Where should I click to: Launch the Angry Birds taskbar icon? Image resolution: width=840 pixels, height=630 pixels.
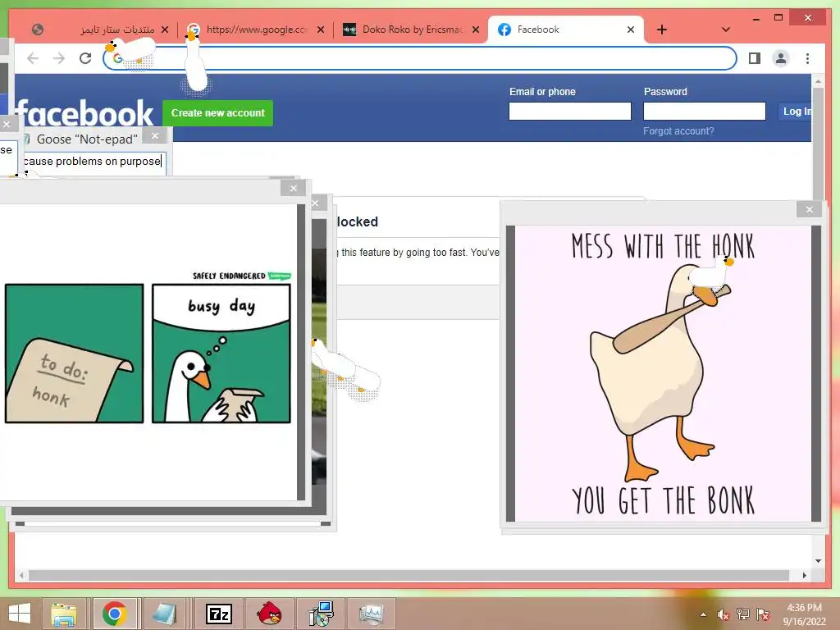tap(269, 614)
